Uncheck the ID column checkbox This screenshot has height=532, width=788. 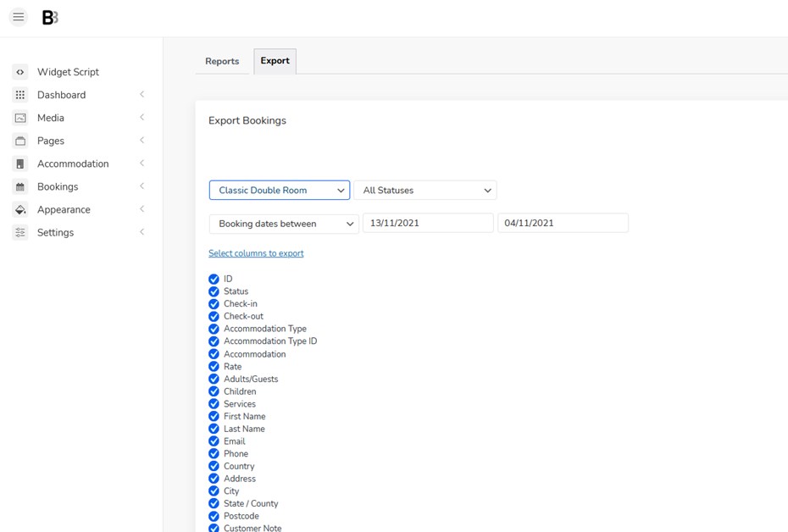point(214,279)
